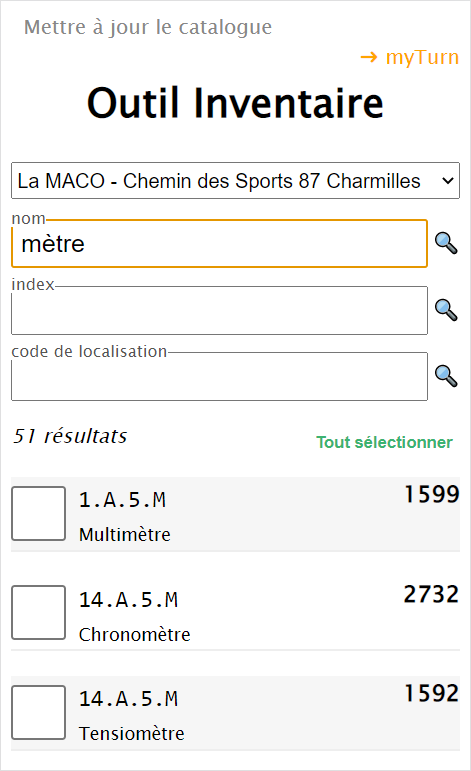Select item number 2732
This screenshot has width=471, height=771.
tap(431, 594)
